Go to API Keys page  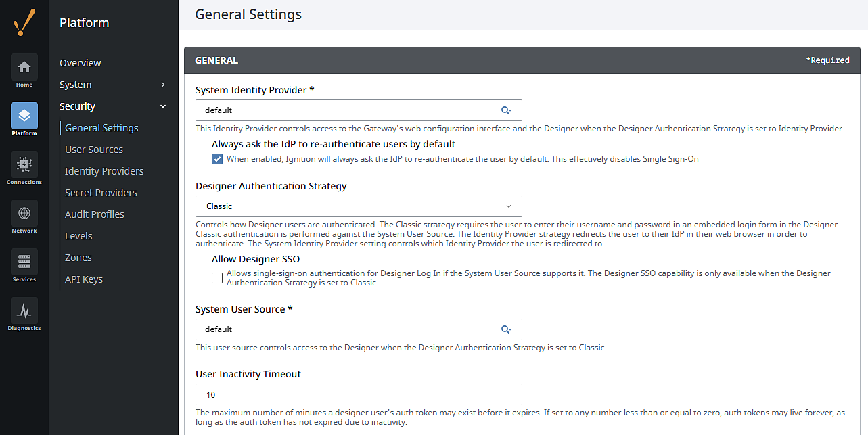(84, 279)
